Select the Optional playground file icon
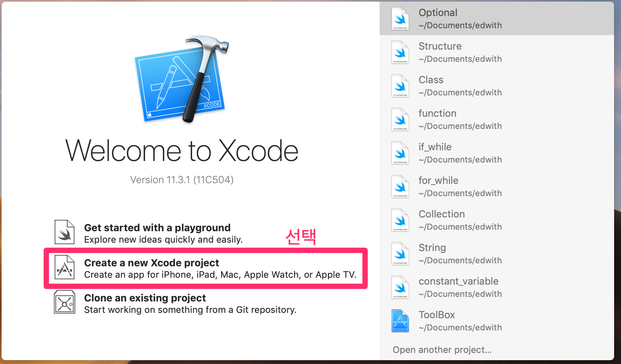The height and width of the screenshot is (364, 621). pos(400,19)
